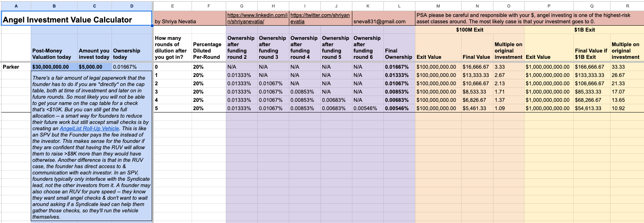
Task: Select the $85,333.33 final value cell
Action: click(x=592, y=92)
